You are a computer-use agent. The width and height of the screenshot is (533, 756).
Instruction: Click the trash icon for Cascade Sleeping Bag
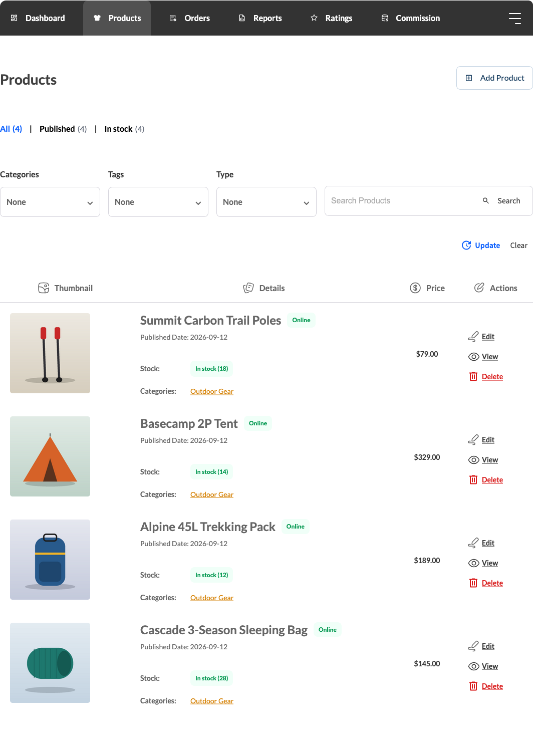pyautogui.click(x=473, y=686)
